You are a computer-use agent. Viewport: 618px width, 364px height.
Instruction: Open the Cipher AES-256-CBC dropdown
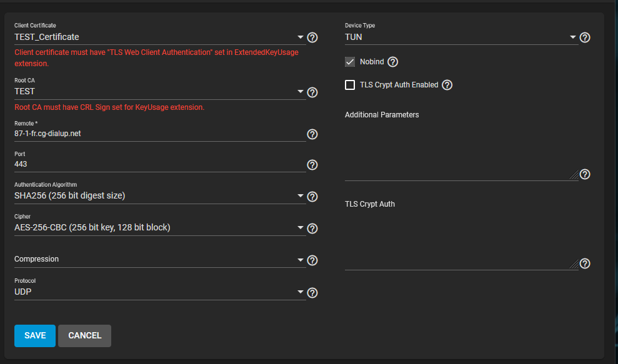[160, 228]
